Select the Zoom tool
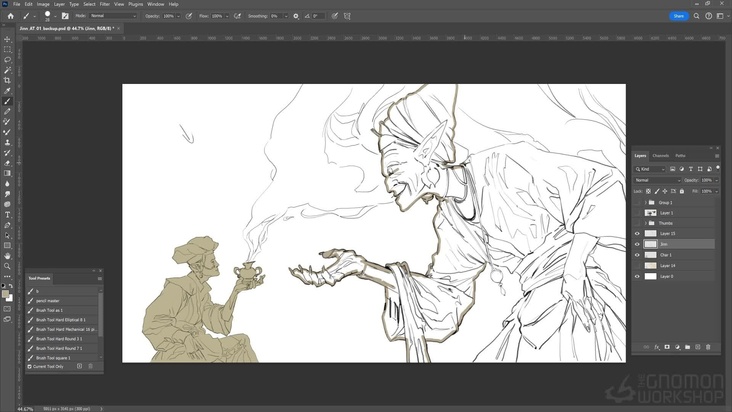Screen dimensions: 732x412 point(7,266)
